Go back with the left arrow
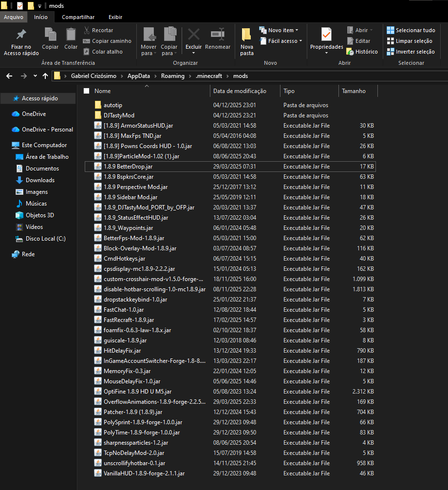This screenshot has height=490, width=448. point(9,76)
